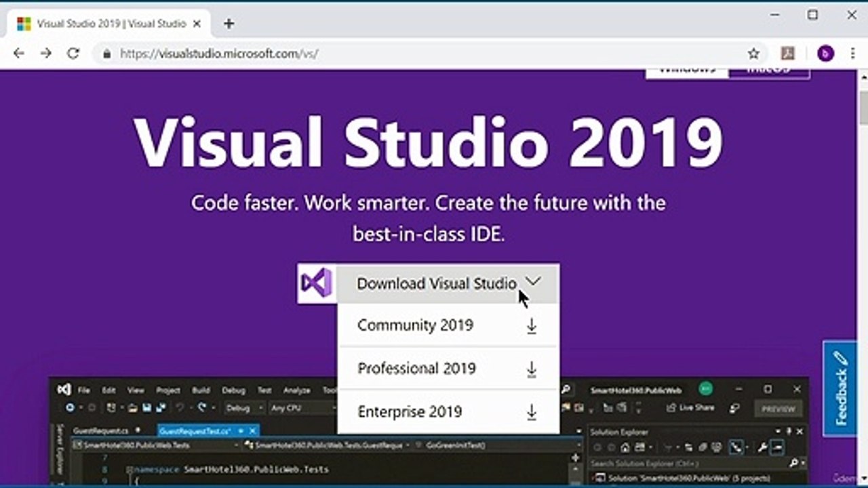Viewport: 868px width, 488px height.
Task: Open the View menu in Visual Studio preview
Action: tap(136, 390)
